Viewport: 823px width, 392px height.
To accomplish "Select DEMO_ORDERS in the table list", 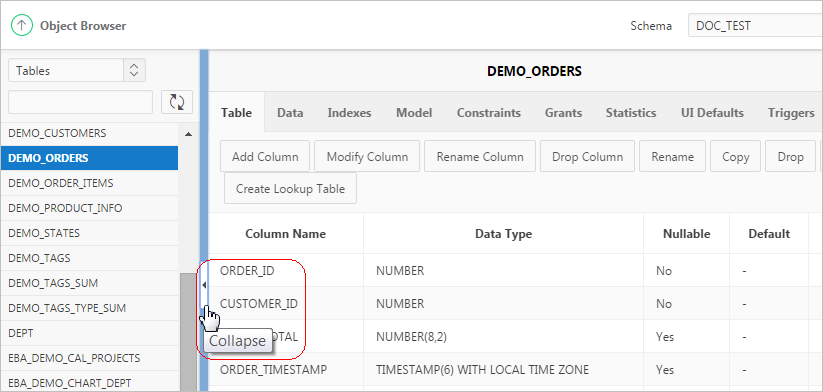I will 89,158.
